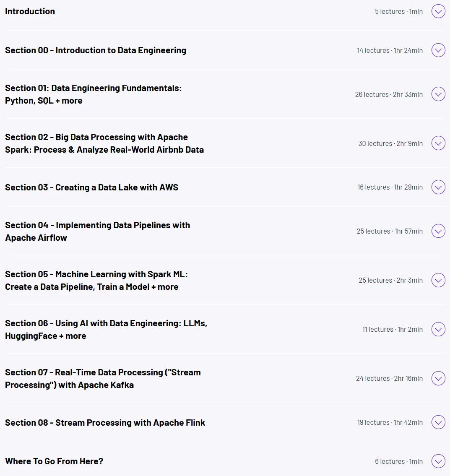Viewport: 450px width, 476px height.
Task: Expand Section 00 chevron circle icon
Action: click(438, 50)
